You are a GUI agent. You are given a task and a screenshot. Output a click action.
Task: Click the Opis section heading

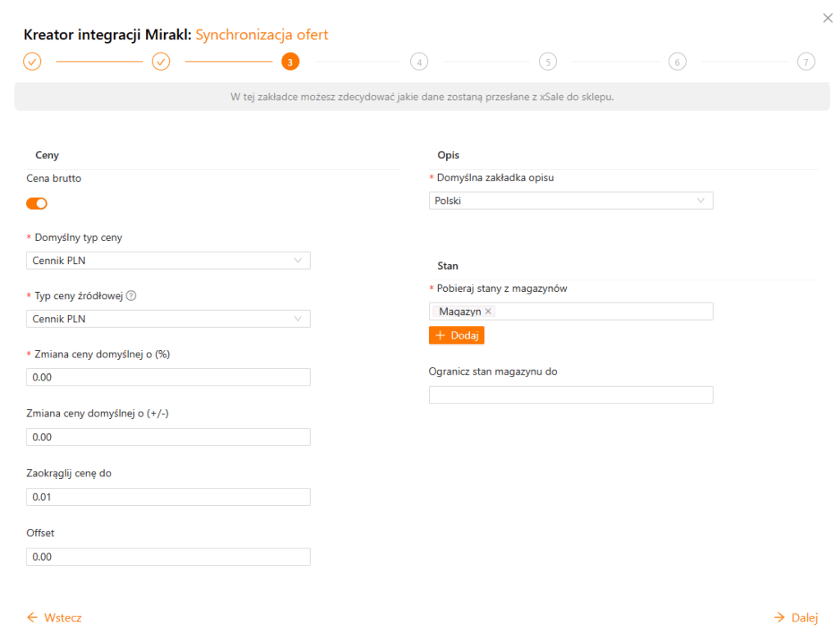pos(449,155)
